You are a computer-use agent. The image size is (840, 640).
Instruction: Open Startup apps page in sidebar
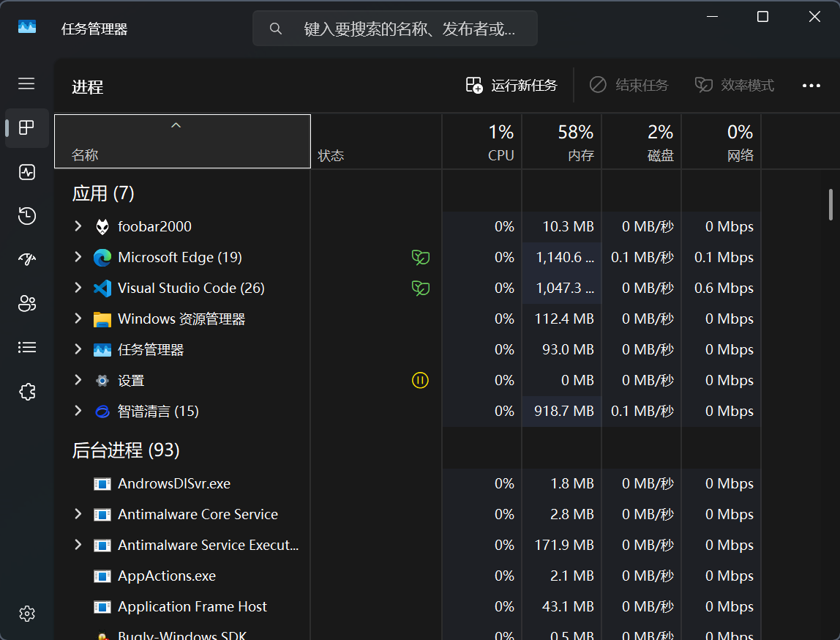[27, 260]
